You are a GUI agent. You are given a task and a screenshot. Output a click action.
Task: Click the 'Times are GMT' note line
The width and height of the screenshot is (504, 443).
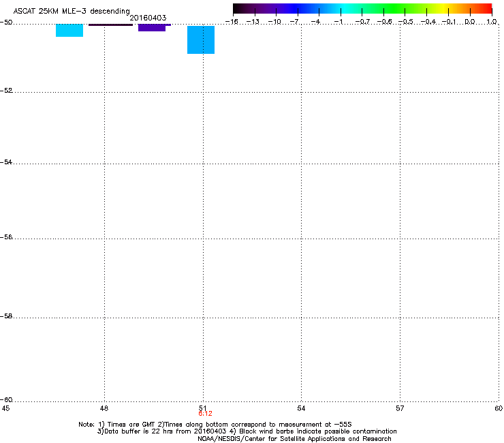click(215, 425)
